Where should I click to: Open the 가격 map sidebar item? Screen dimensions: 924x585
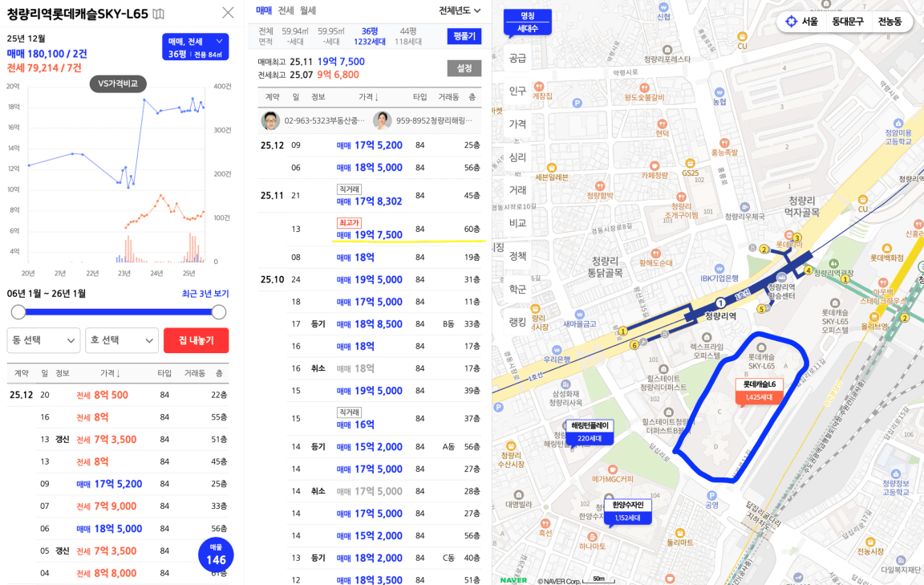click(517, 124)
